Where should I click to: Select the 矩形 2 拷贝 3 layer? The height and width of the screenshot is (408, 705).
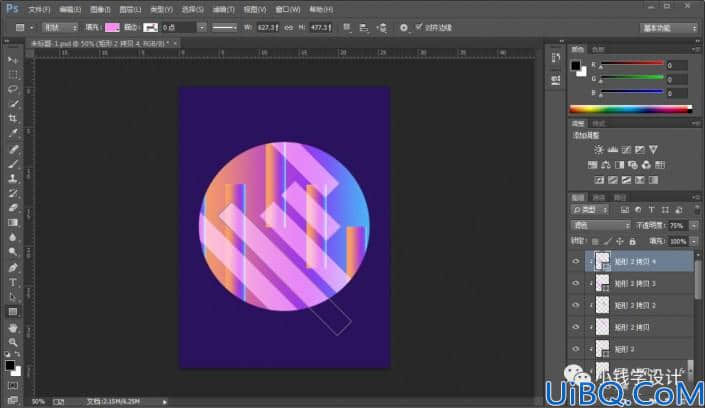tap(639, 283)
